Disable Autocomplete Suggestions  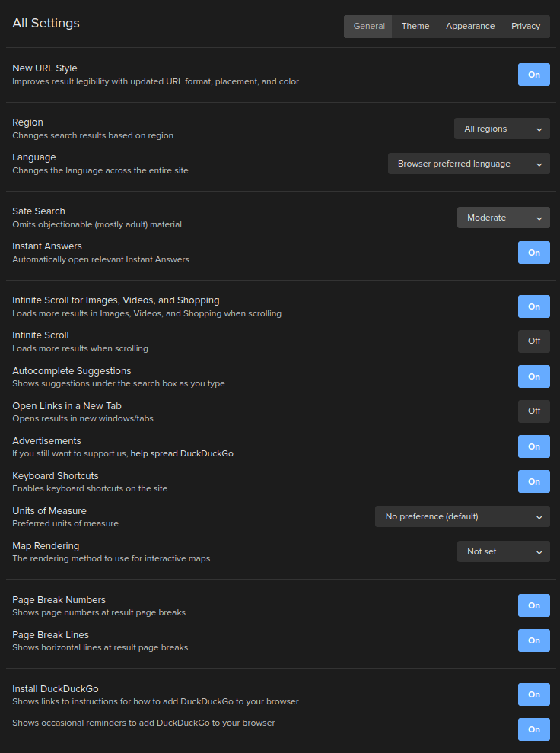point(533,376)
